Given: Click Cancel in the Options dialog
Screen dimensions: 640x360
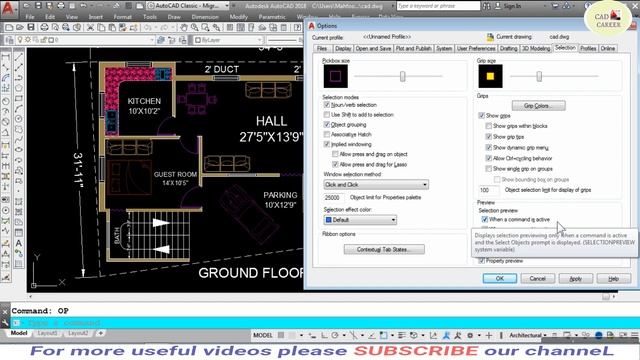Looking at the screenshot, I should coord(538,278).
